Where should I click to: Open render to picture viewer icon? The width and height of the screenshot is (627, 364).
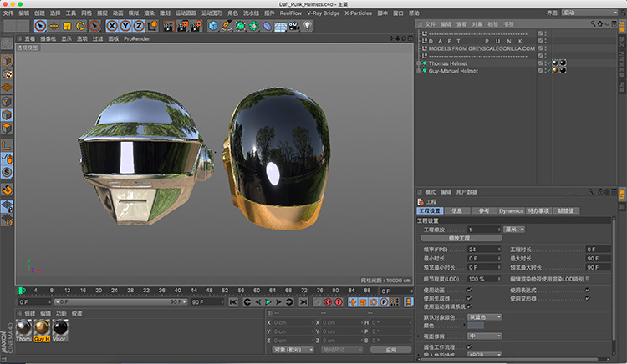pos(182,26)
